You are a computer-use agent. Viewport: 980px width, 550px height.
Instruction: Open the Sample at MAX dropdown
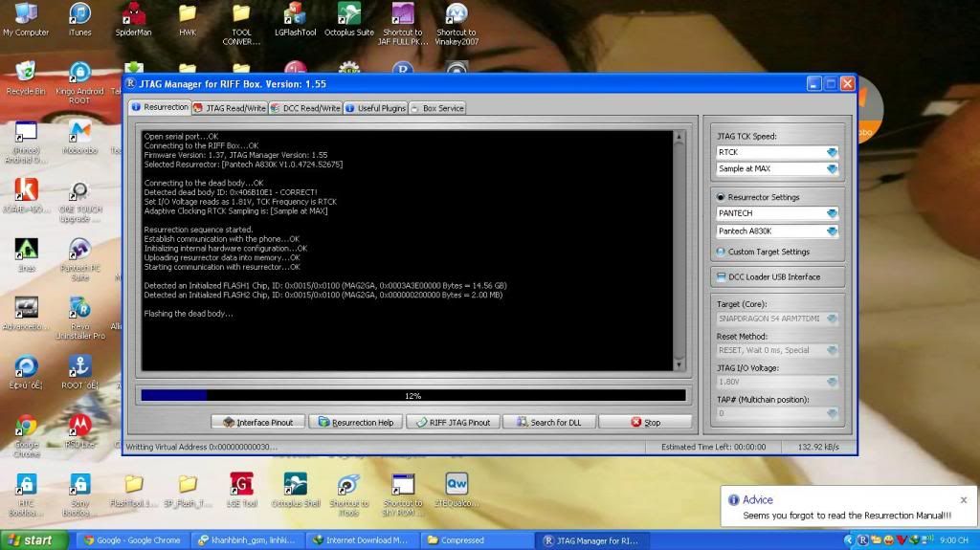coord(832,168)
